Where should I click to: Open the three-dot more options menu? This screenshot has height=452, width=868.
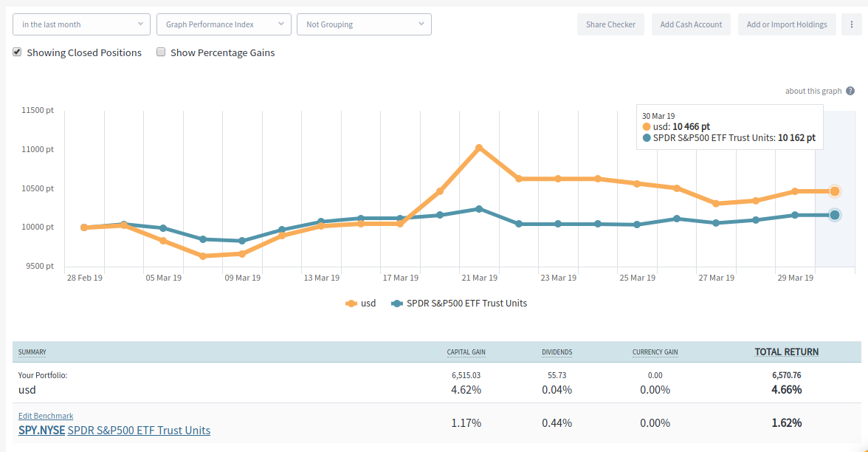pyautogui.click(x=852, y=24)
